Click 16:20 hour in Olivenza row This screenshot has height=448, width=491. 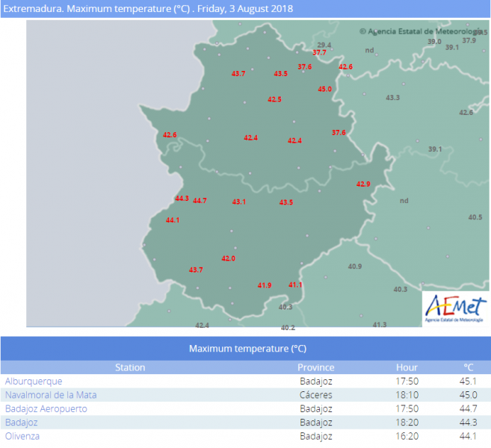point(407,436)
